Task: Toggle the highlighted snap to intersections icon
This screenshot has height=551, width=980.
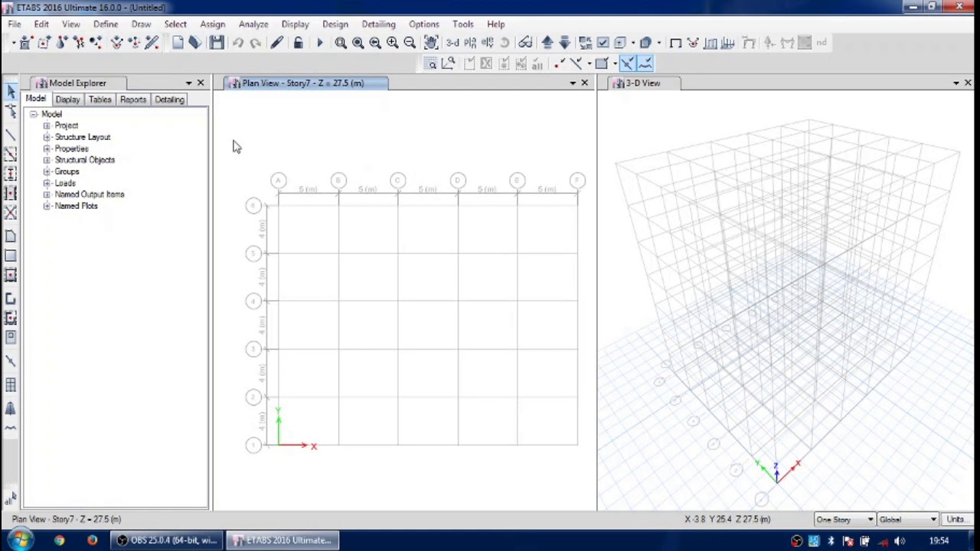Action: click(x=627, y=64)
